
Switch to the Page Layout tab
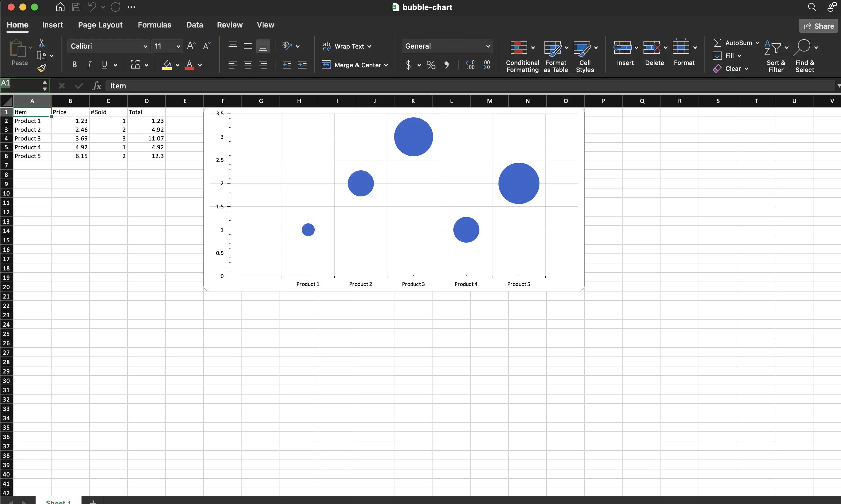[100, 25]
